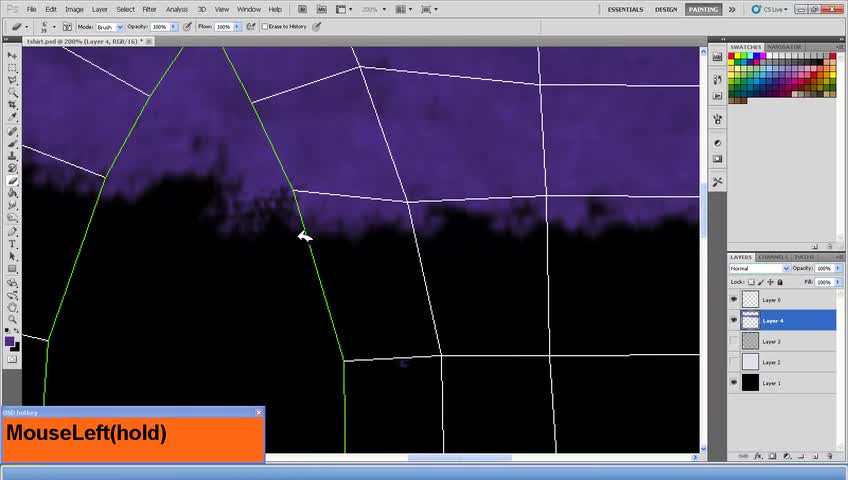
Task: Select the Zoom tool in the tools panel
Action: pos(12,319)
